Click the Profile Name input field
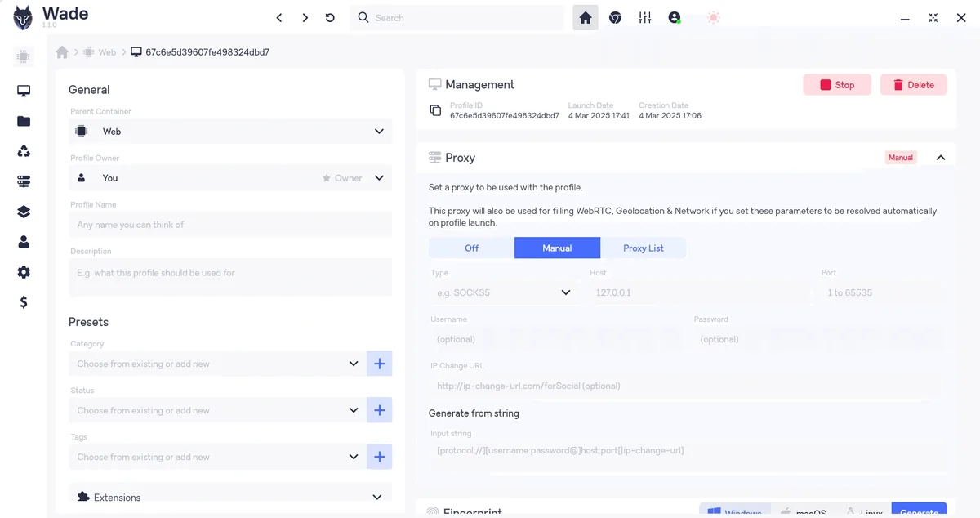The image size is (980, 518). pos(230,225)
